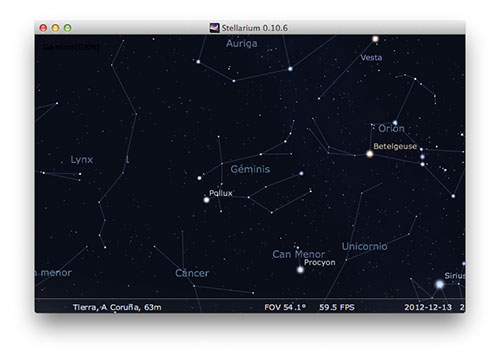Click the Géminis constellation label

(x=250, y=169)
